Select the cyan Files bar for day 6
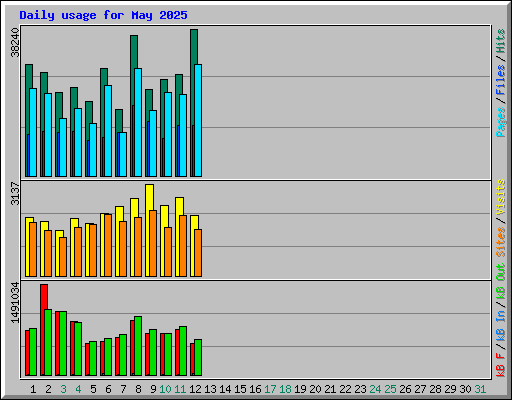This screenshot has height=400, width=512. click(108, 131)
